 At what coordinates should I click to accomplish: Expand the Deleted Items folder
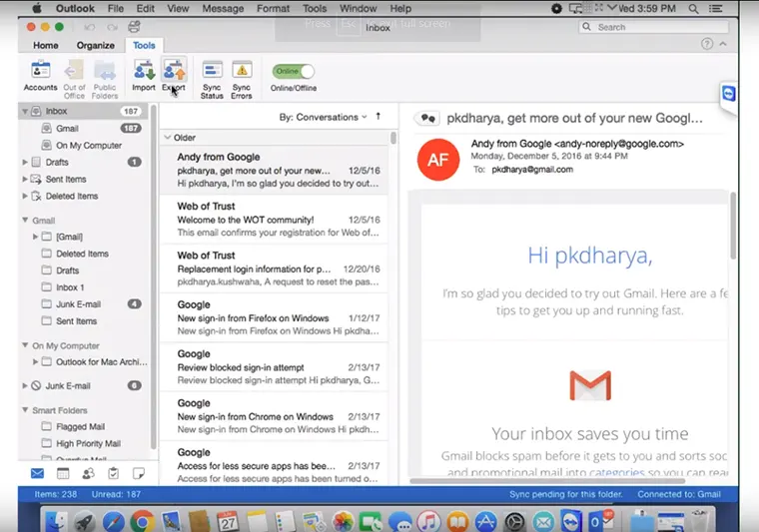(25, 196)
